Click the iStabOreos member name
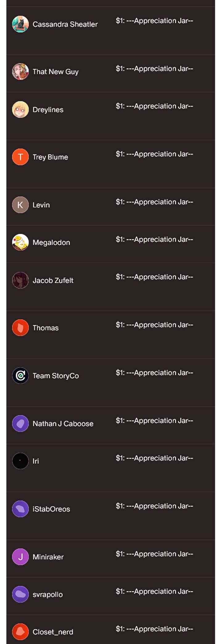222x644 pixels. pyautogui.click(x=51, y=509)
